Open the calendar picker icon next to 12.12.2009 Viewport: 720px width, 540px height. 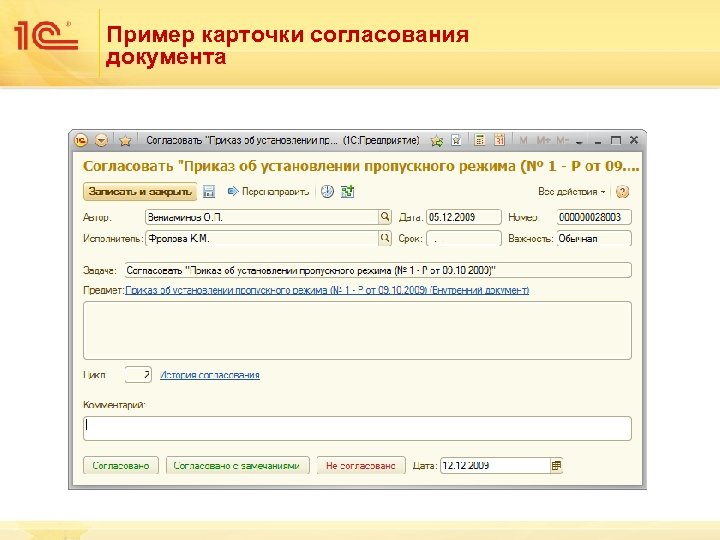556,466
